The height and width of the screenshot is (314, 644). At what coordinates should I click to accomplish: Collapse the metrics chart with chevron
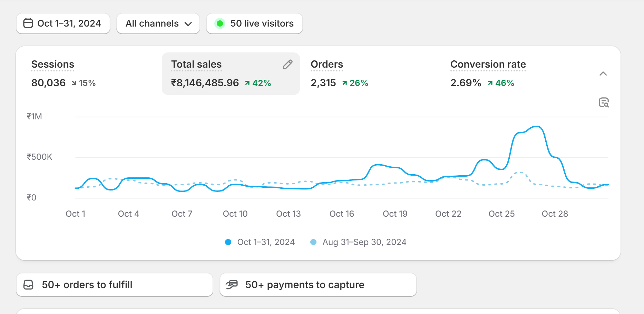(x=603, y=74)
